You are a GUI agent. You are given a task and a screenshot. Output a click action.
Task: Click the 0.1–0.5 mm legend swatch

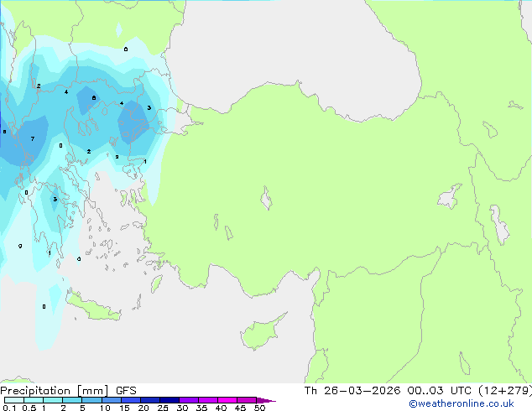tap(14, 400)
